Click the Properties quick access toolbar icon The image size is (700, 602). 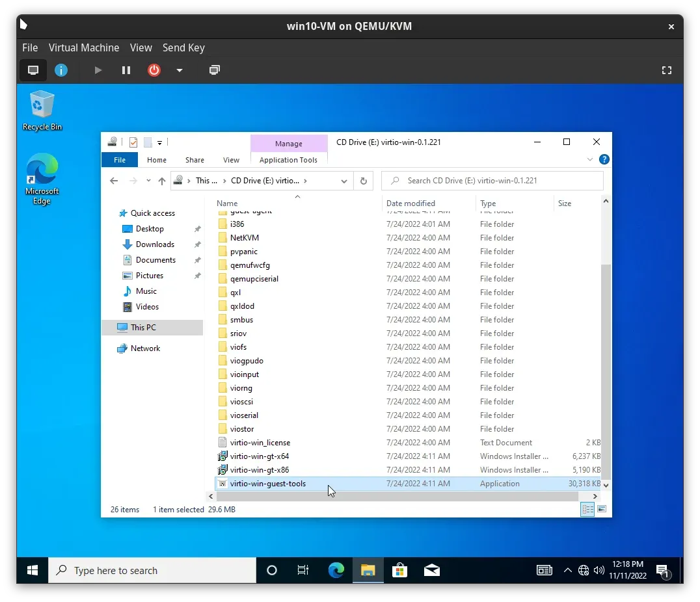[x=133, y=142]
